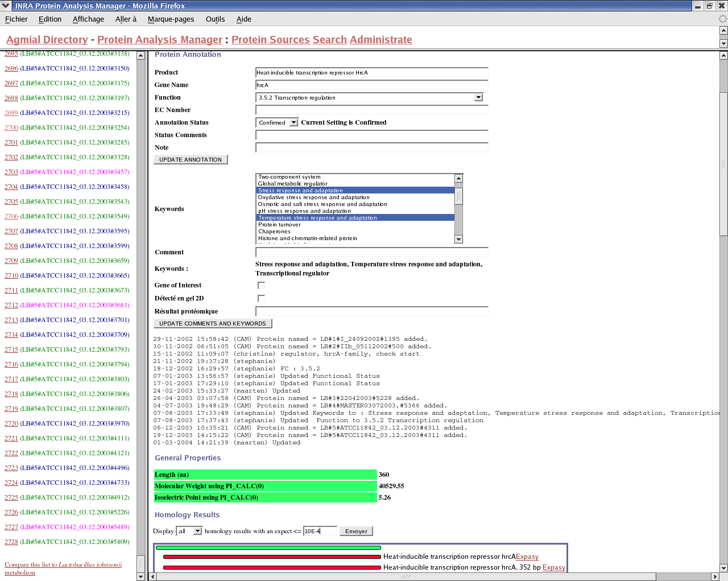The height and width of the screenshot is (581, 728).
Task: Open the Annotation Status dropdown
Action: tap(293, 122)
